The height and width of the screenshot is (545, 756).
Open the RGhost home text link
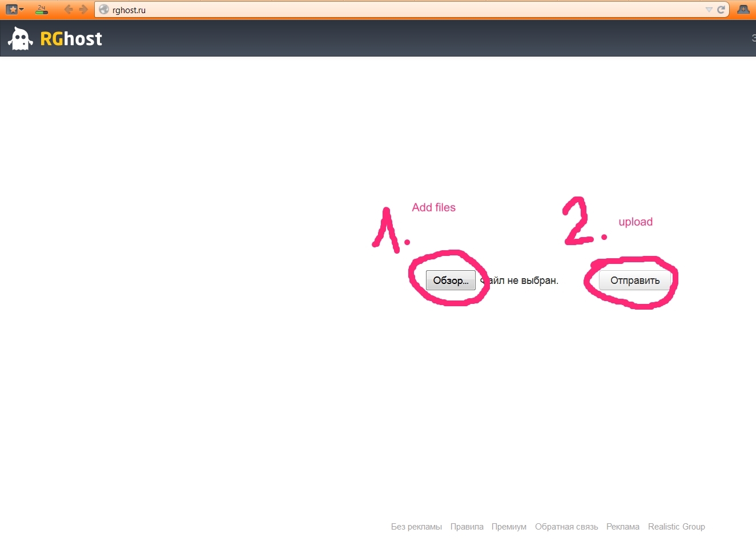[x=71, y=39]
